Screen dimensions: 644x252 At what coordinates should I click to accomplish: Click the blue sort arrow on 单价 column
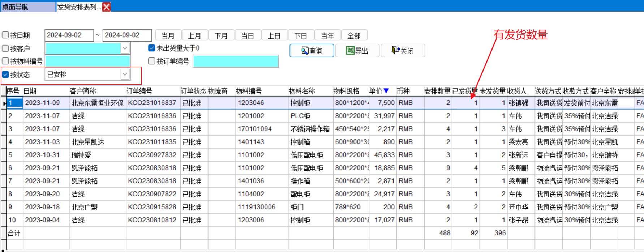pyautogui.click(x=386, y=91)
